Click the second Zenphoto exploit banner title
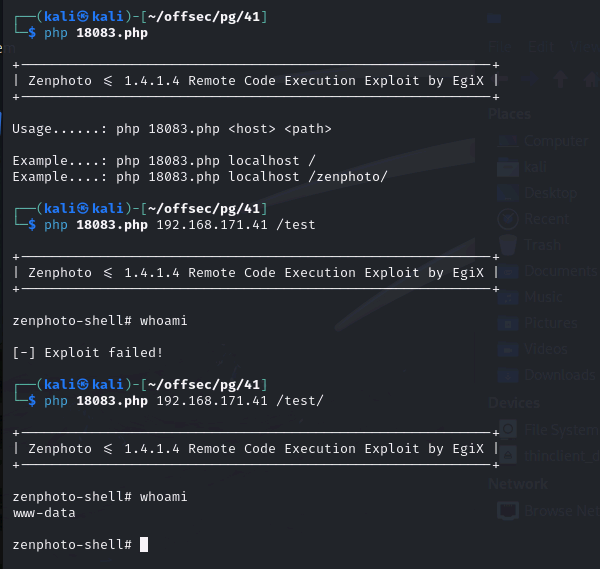Viewport: 600px width, 569px height. tap(256, 273)
